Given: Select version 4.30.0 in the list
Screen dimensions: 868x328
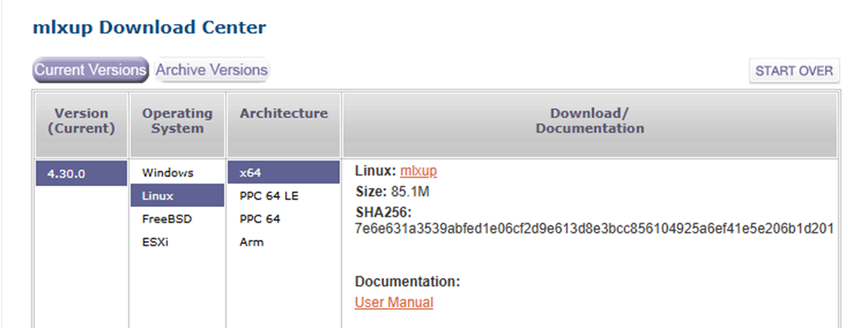Looking at the screenshot, I should tap(80, 173).
